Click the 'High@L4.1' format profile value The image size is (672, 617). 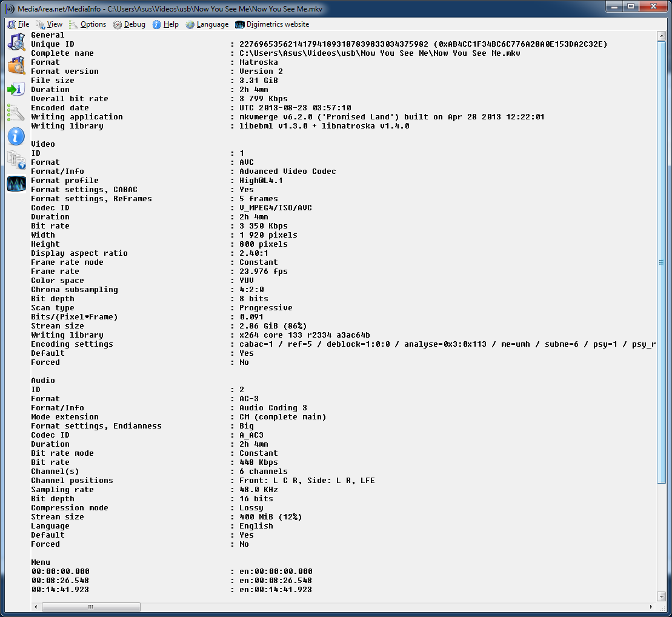point(261,181)
